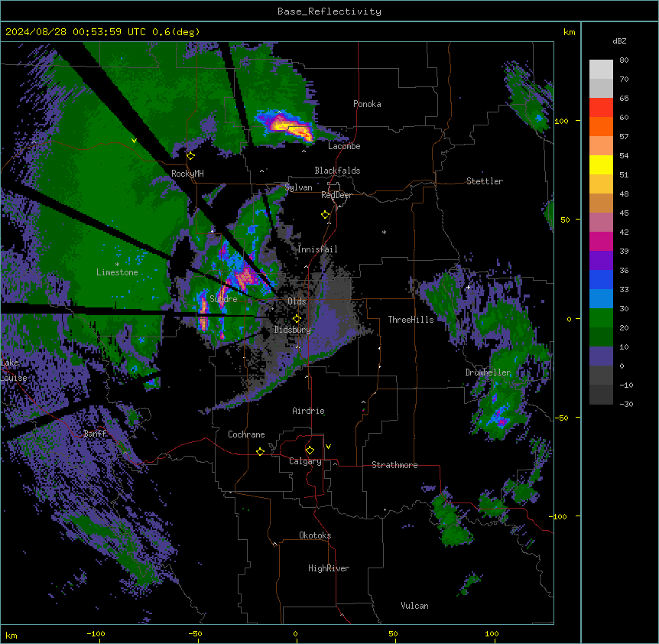Viewport: 659px width, 644px height.
Task: Click the Didsbury city label
Action: tap(293, 330)
